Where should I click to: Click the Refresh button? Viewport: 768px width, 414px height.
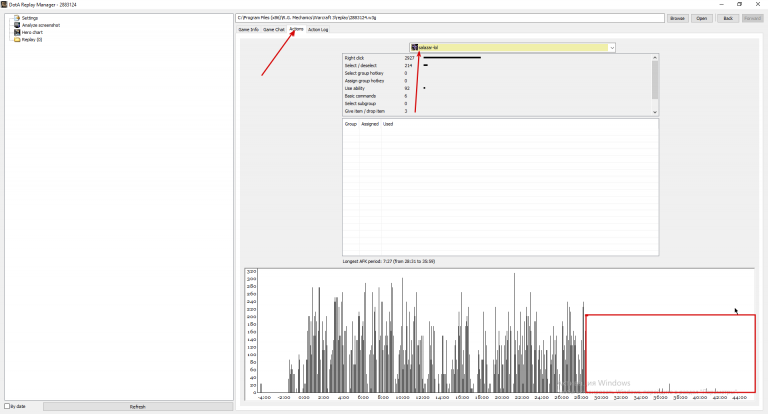click(x=138, y=407)
